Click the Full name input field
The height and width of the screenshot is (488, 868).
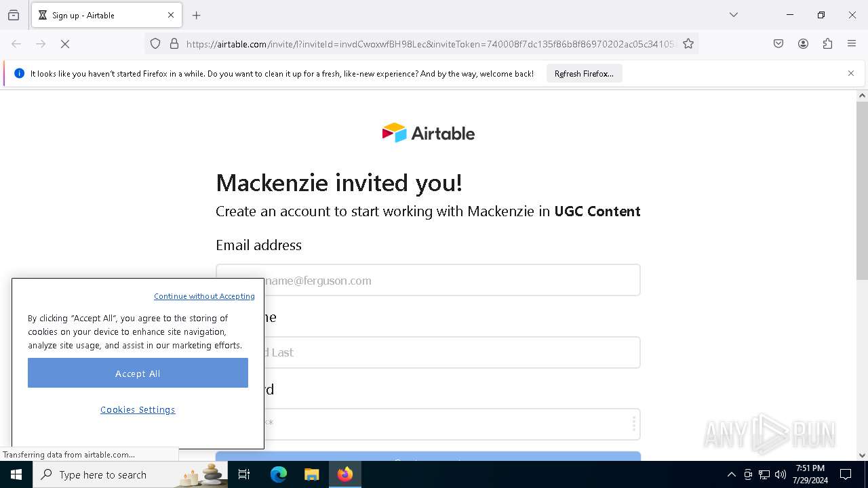tap(428, 352)
